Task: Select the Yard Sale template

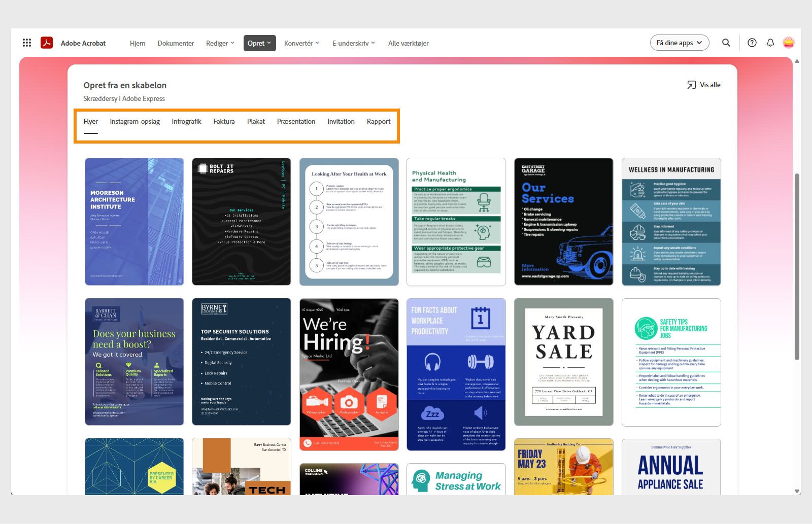Action: coord(564,362)
